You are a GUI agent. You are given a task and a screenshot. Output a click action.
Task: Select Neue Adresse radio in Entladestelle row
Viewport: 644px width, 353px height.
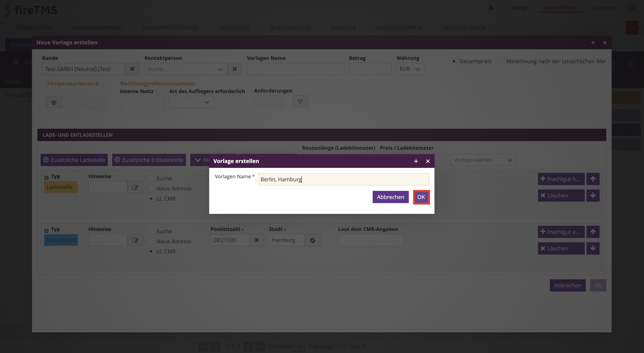(151, 241)
